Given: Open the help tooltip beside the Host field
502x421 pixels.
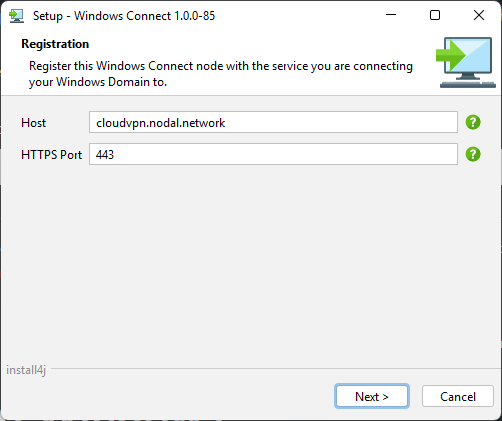Looking at the screenshot, I should click(x=473, y=122).
